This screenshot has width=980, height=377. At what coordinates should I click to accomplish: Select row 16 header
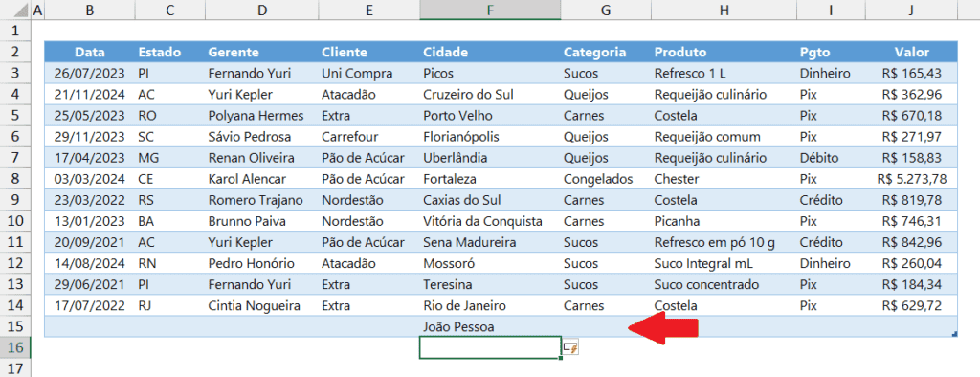click(x=15, y=347)
